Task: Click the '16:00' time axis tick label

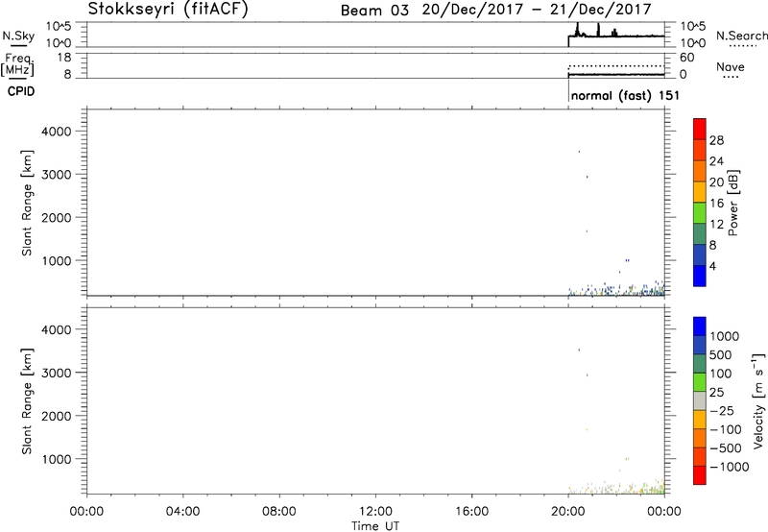Action: 471,512
